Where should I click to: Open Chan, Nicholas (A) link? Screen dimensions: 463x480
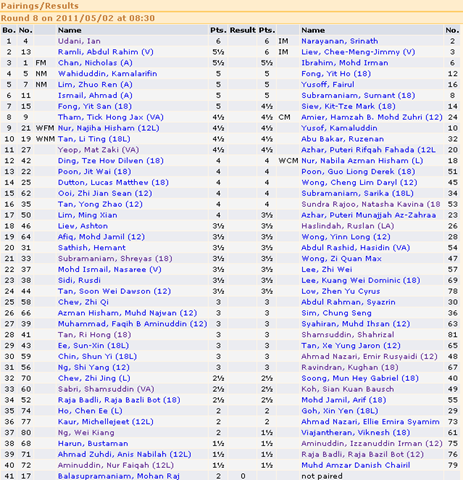point(95,63)
